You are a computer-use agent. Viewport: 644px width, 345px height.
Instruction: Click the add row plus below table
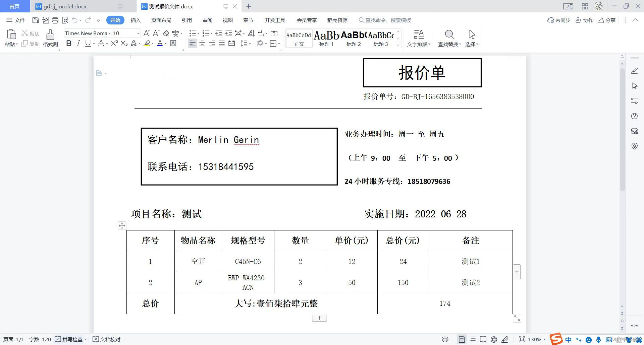[319, 318]
